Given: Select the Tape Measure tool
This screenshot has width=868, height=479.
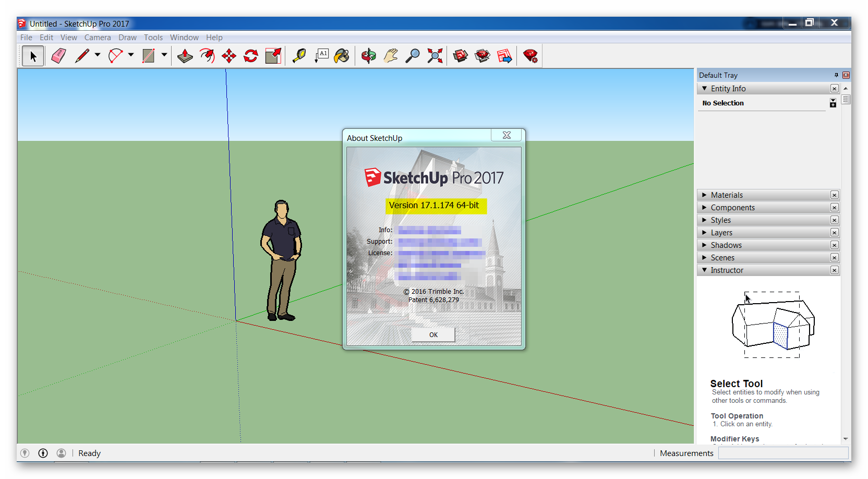Looking at the screenshot, I should pos(299,56).
